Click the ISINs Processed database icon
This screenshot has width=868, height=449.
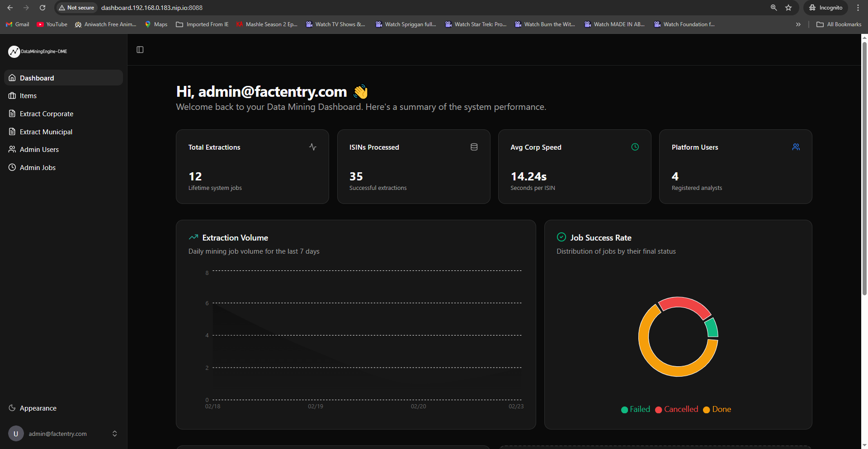coord(474,147)
